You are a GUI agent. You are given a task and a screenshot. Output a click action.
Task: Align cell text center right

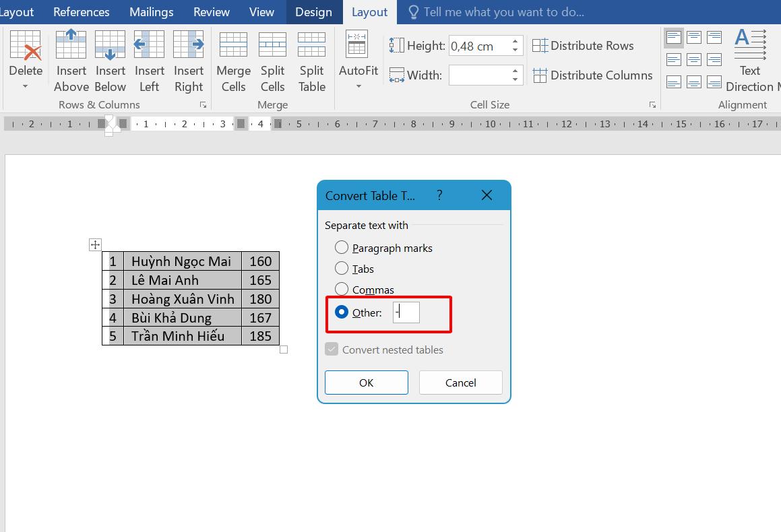pos(714,60)
